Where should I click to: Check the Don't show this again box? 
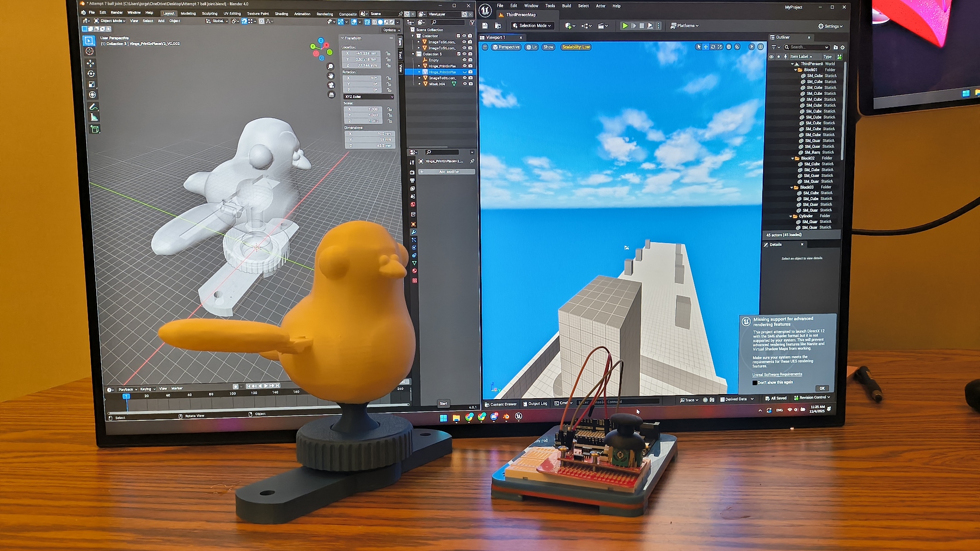point(755,383)
